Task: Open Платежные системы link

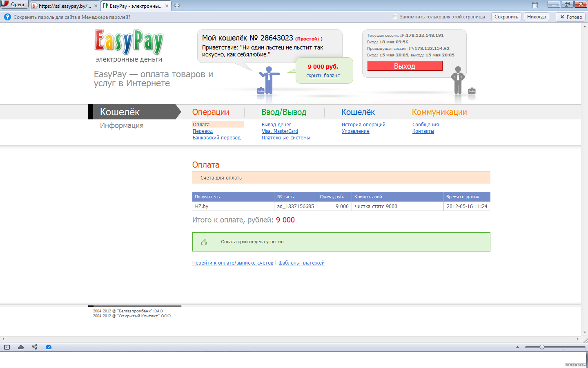Action: point(286,138)
